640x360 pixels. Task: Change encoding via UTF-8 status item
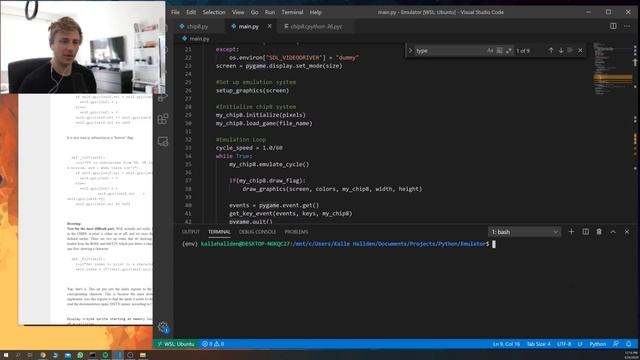point(564,344)
